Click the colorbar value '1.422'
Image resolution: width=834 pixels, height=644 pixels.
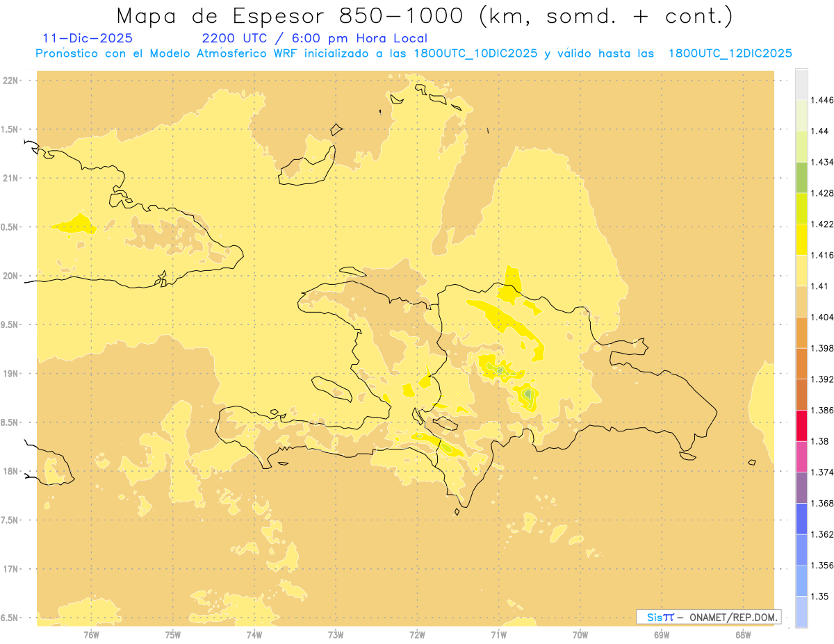(x=823, y=224)
